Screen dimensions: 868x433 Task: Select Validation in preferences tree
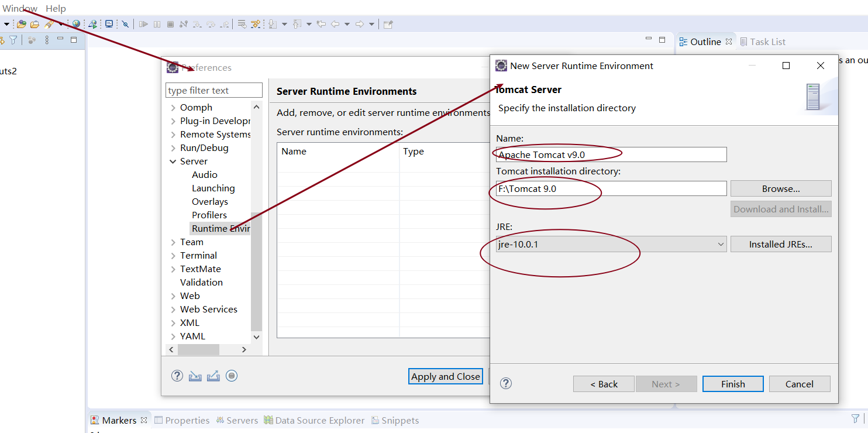[x=201, y=283]
